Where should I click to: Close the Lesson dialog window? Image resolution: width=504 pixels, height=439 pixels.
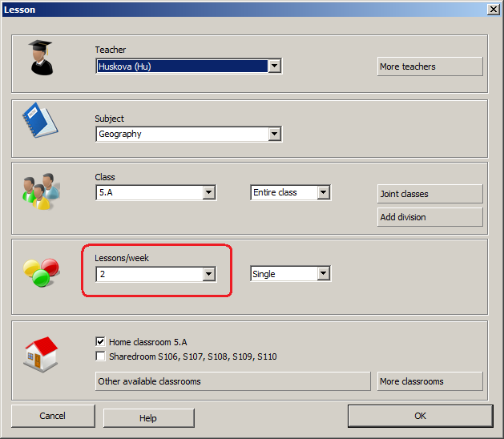(x=493, y=9)
